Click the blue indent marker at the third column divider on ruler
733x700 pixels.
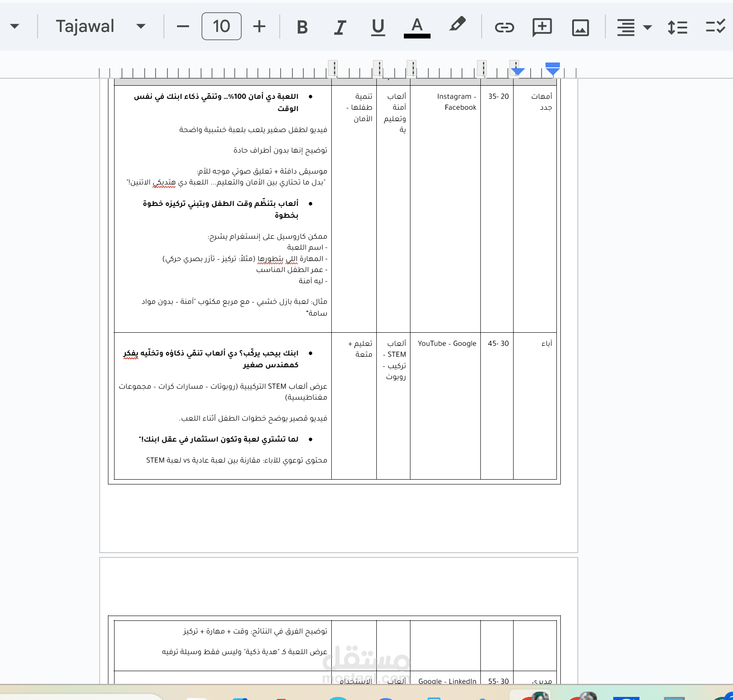[518, 71]
